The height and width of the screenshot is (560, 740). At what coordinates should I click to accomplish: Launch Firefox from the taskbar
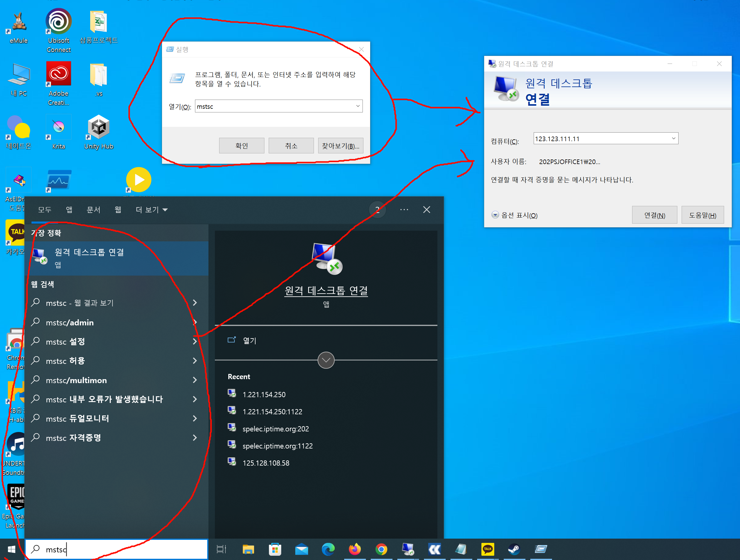coord(355,549)
